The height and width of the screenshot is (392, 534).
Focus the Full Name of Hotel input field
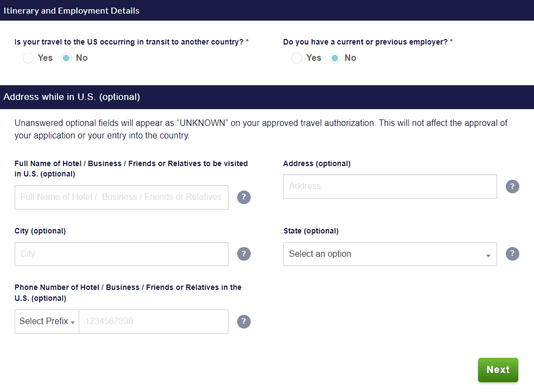click(x=121, y=197)
